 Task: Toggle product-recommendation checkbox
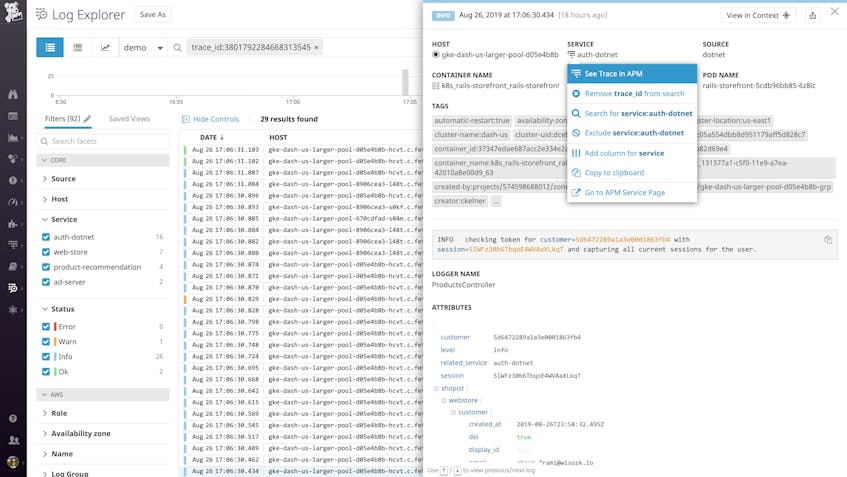pos(46,267)
